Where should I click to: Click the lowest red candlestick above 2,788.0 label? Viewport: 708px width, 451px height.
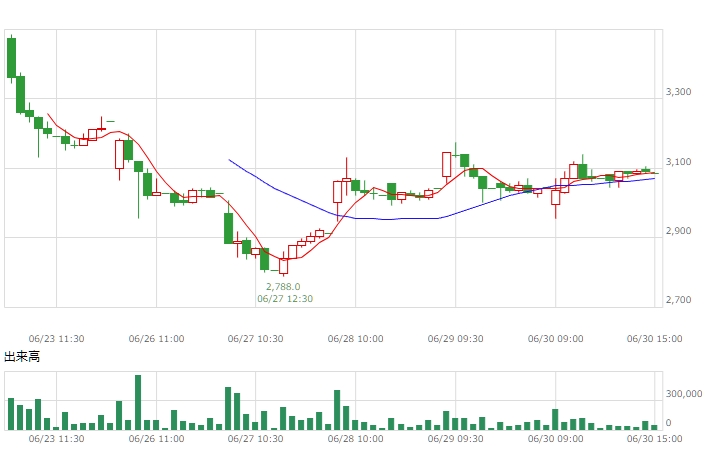coord(284,265)
